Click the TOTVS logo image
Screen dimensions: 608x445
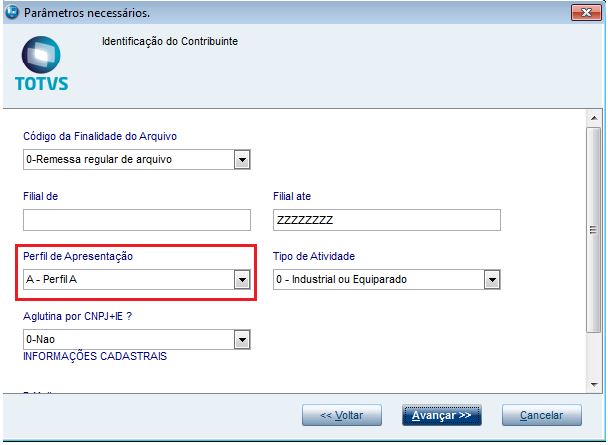click(x=41, y=64)
